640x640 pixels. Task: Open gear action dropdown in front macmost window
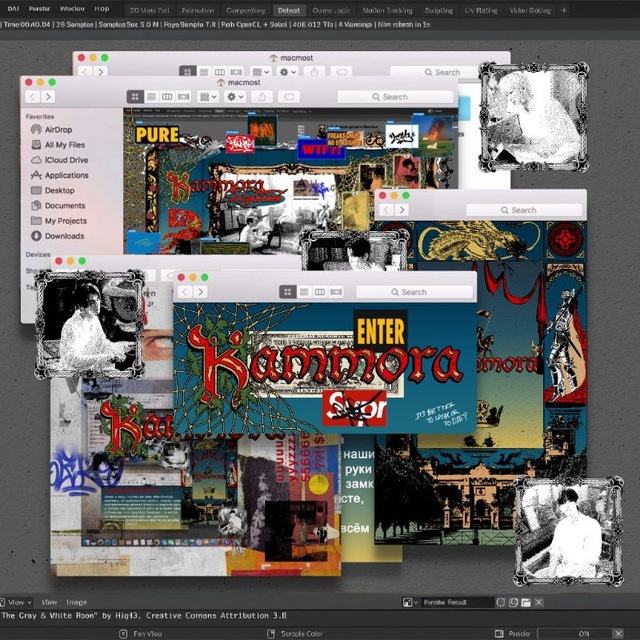tap(235, 97)
